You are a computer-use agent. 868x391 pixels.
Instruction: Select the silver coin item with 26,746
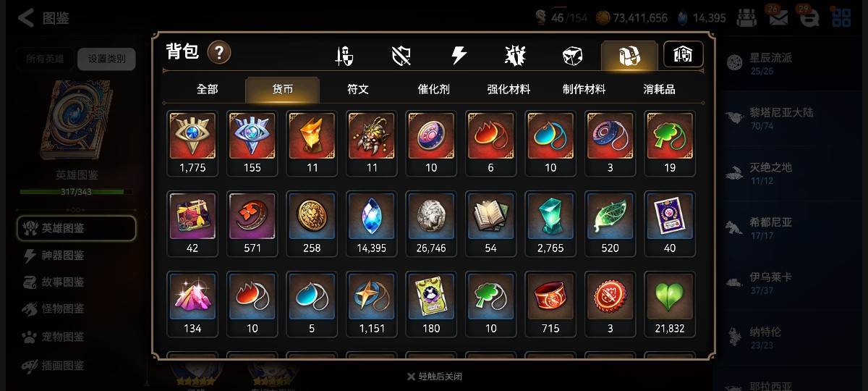pyautogui.click(x=431, y=224)
